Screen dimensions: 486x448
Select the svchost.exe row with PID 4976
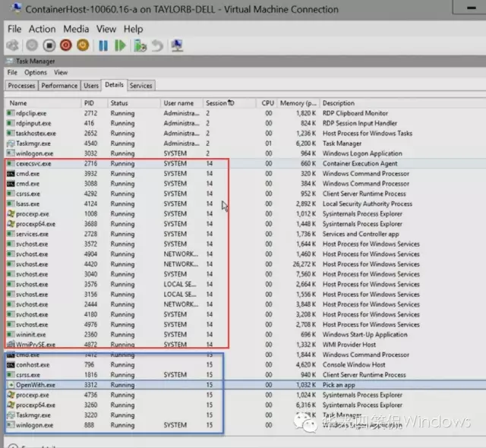(245, 325)
